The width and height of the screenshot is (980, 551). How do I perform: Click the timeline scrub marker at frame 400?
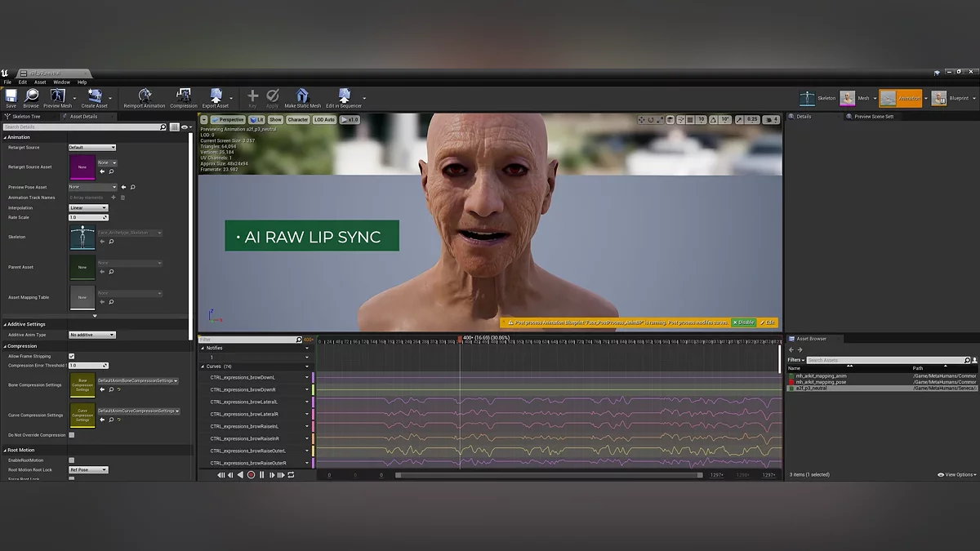[x=460, y=338]
